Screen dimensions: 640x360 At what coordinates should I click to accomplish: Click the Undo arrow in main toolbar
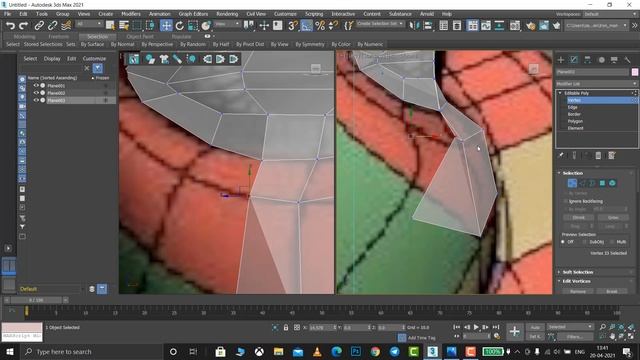[x=10, y=26]
